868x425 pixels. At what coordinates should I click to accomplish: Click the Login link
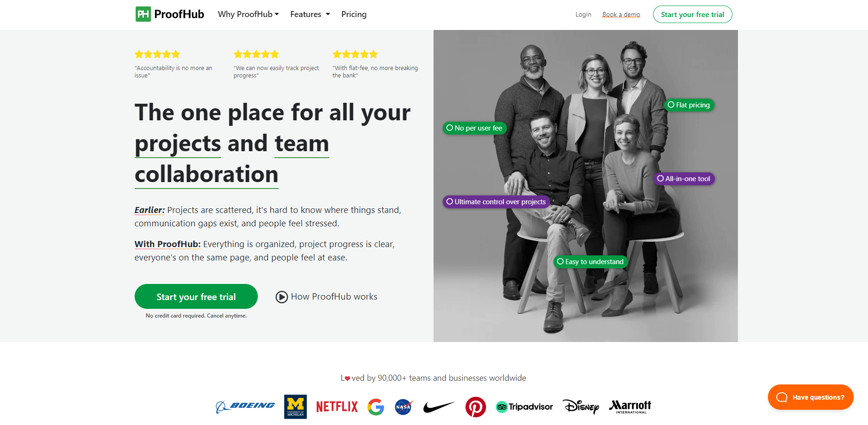pos(583,15)
